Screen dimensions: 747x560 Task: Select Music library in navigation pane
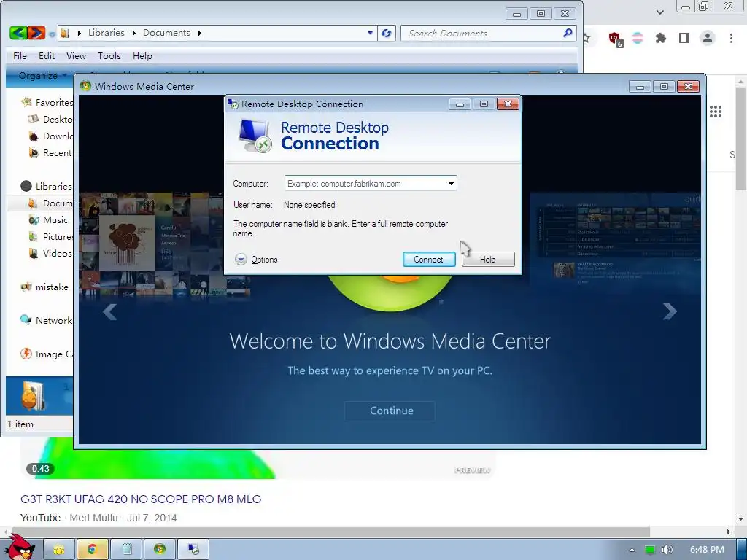point(48,220)
